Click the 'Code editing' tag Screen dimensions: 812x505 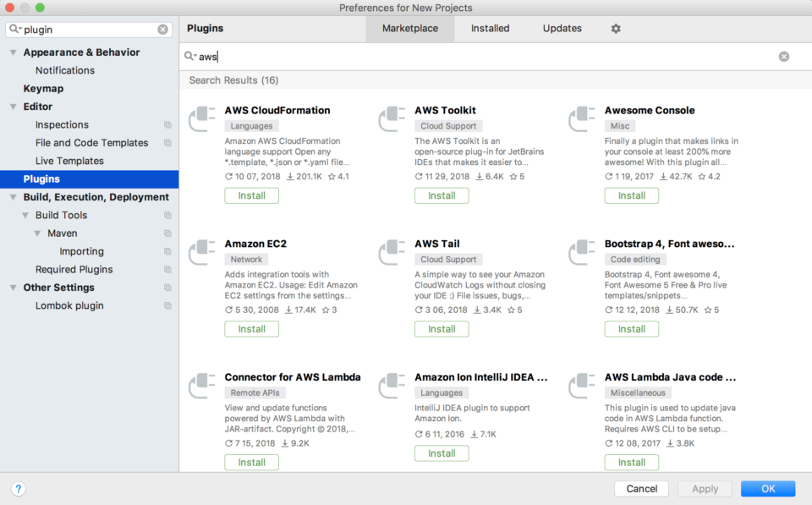(635, 260)
